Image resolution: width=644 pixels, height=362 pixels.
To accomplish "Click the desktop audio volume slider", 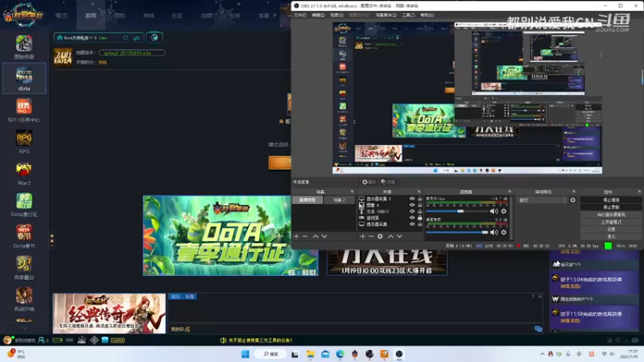I will point(456,232).
